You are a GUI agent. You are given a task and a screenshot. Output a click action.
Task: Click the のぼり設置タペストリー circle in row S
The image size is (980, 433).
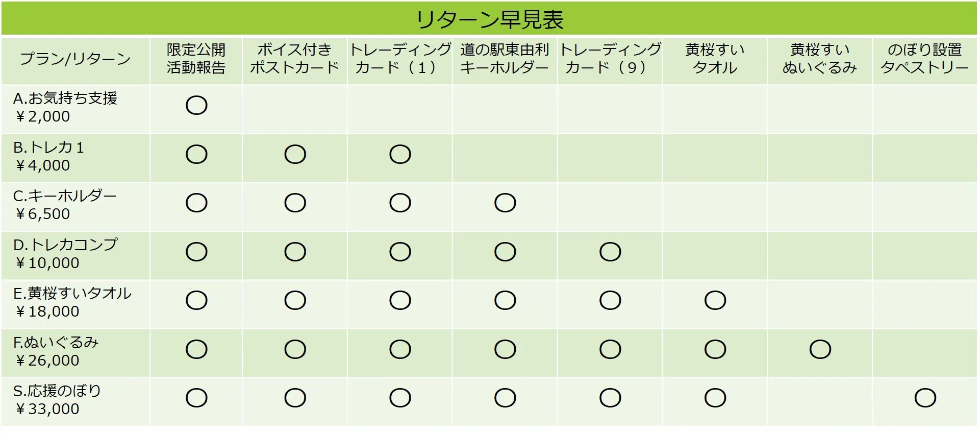coord(925,398)
